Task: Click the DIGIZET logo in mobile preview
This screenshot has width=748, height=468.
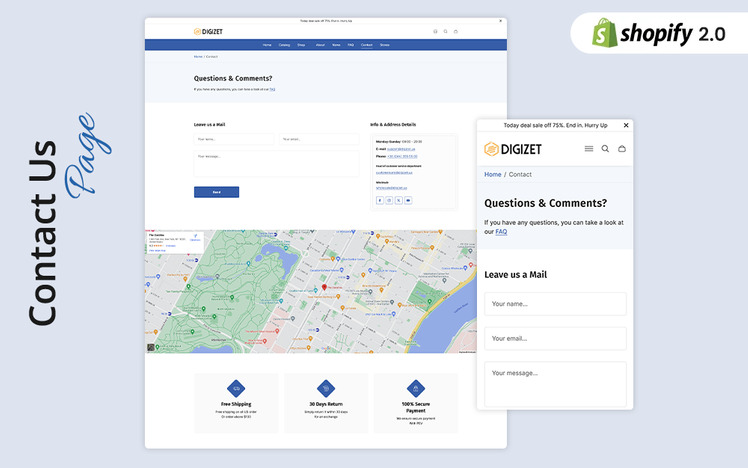Action: 513,149
